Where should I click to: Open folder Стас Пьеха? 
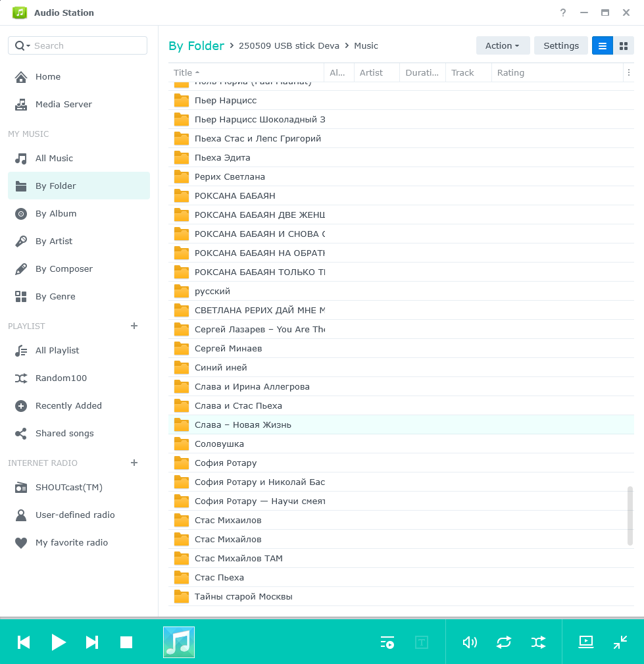tap(401, 578)
